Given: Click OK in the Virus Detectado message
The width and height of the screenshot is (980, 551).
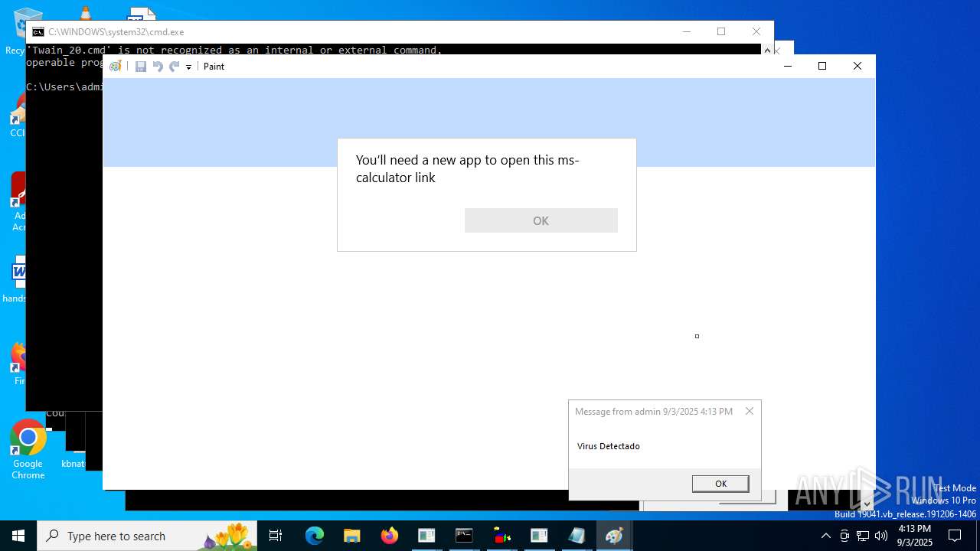Looking at the screenshot, I should [x=720, y=484].
